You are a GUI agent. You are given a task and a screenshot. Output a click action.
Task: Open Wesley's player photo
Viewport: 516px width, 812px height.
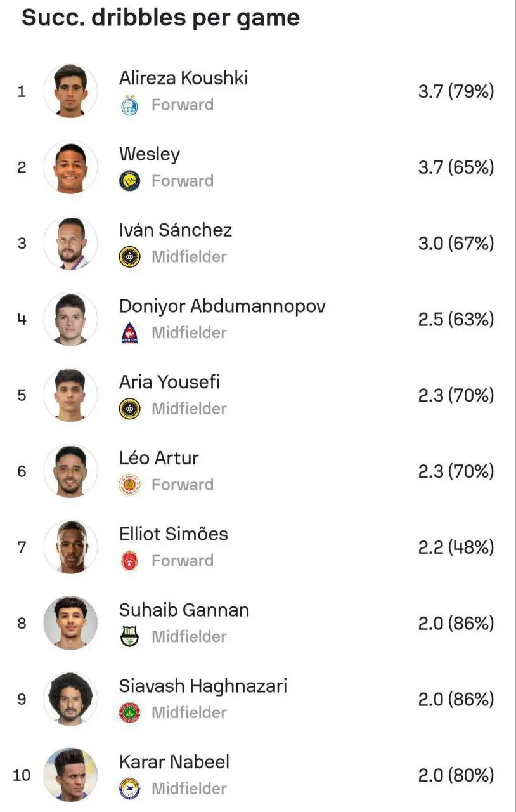pyautogui.click(x=70, y=167)
